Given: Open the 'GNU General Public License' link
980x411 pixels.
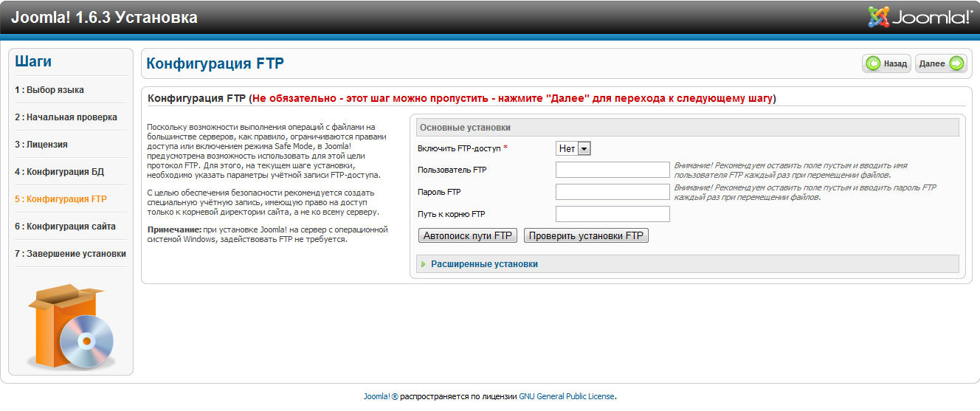Looking at the screenshot, I should (x=566, y=396).
